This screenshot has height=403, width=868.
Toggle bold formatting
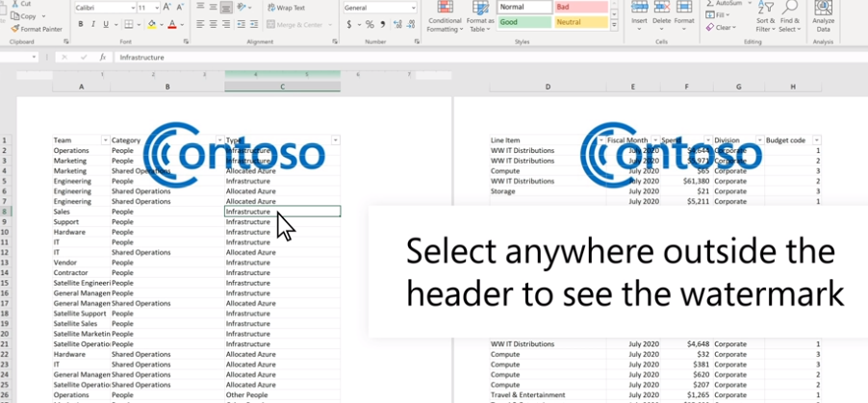(x=79, y=24)
